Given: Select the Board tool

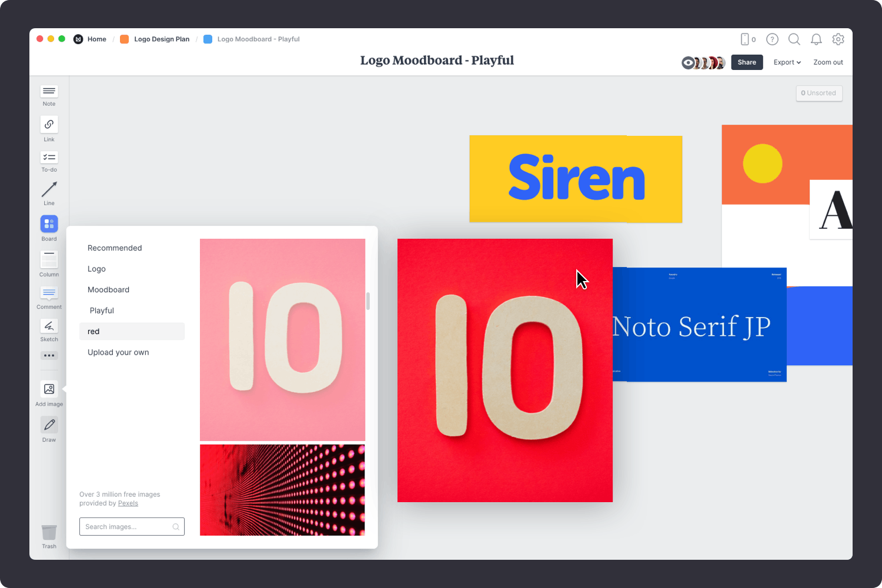Looking at the screenshot, I should pos(49,224).
